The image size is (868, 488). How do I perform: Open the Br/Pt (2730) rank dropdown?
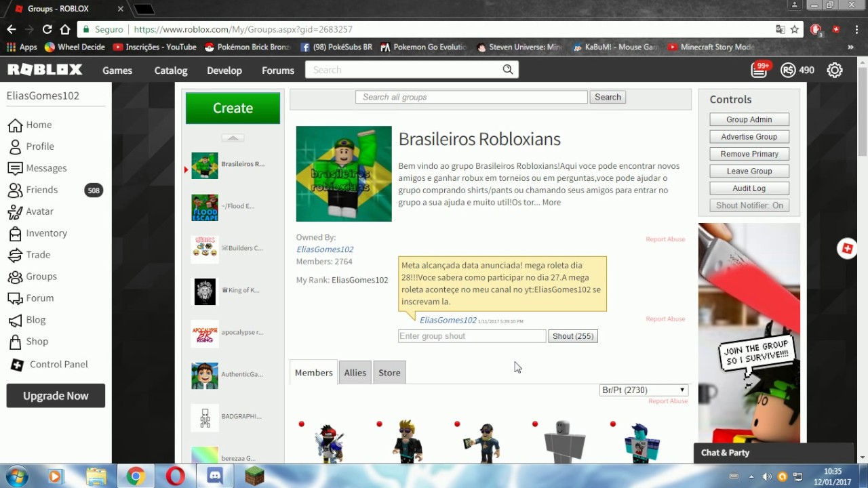[x=644, y=390]
